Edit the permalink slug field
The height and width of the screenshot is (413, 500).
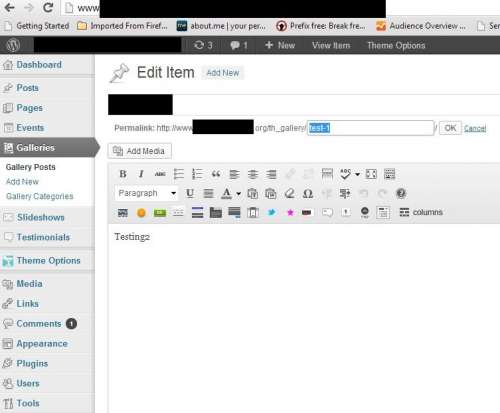tap(370, 128)
